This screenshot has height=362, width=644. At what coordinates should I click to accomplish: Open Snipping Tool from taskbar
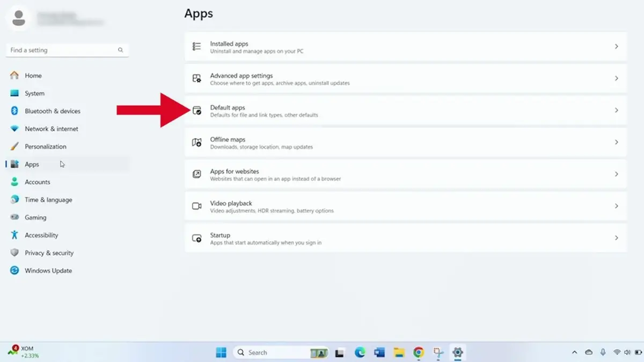tap(438, 352)
